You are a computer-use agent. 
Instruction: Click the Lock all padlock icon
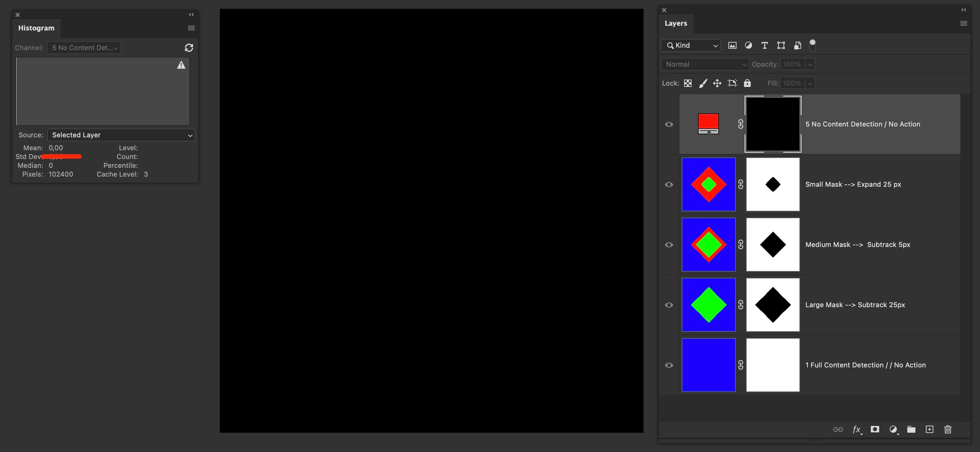pos(747,83)
